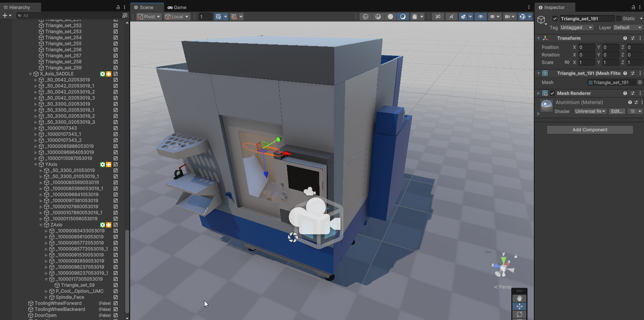Click the scene visibility eye icon
Viewport: 644px width, 320px height.
click(x=480, y=17)
